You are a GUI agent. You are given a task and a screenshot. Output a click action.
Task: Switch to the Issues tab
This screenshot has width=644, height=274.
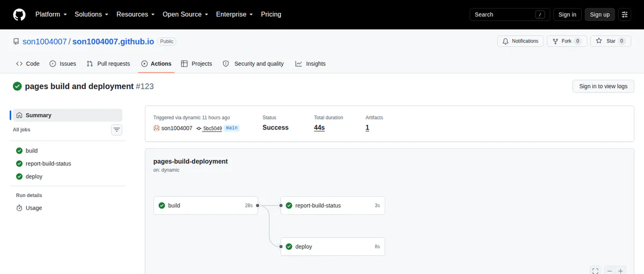63,63
